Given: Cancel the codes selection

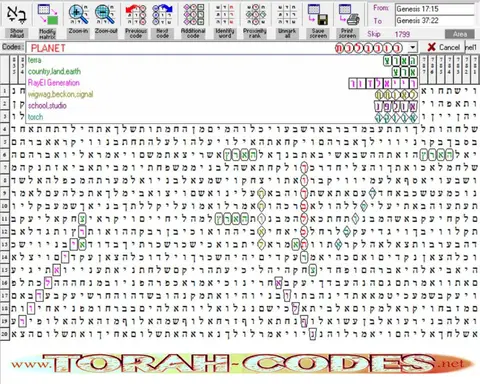Looking at the screenshot, I should pyautogui.click(x=444, y=47).
